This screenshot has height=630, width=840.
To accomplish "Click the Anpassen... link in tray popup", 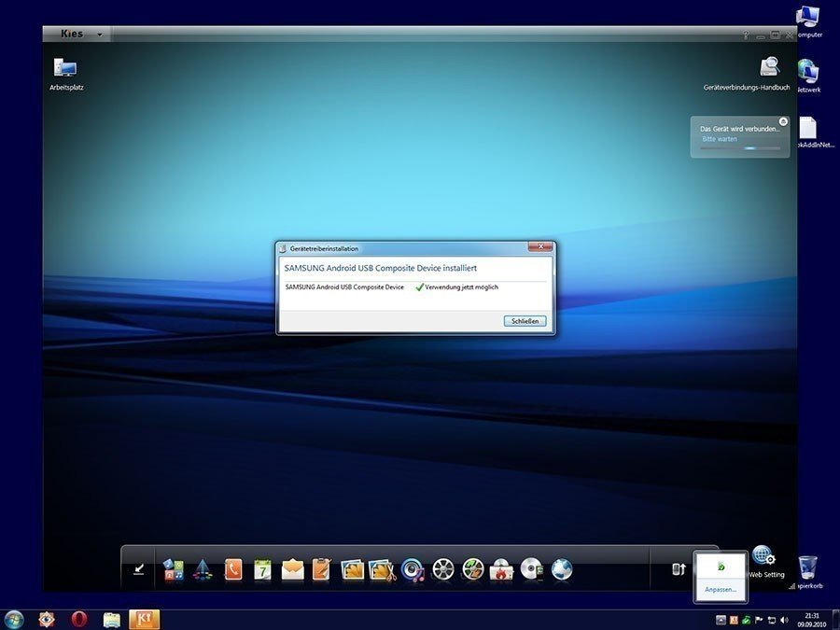I will (x=721, y=589).
